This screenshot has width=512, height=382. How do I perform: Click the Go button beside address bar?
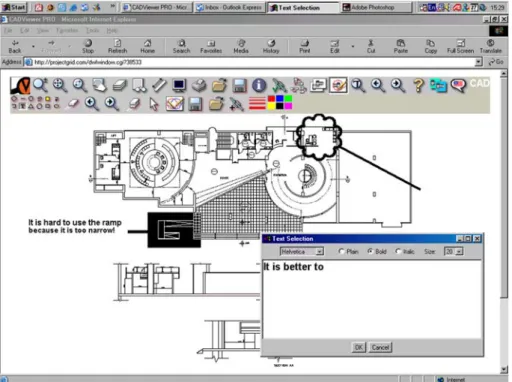tap(496, 62)
